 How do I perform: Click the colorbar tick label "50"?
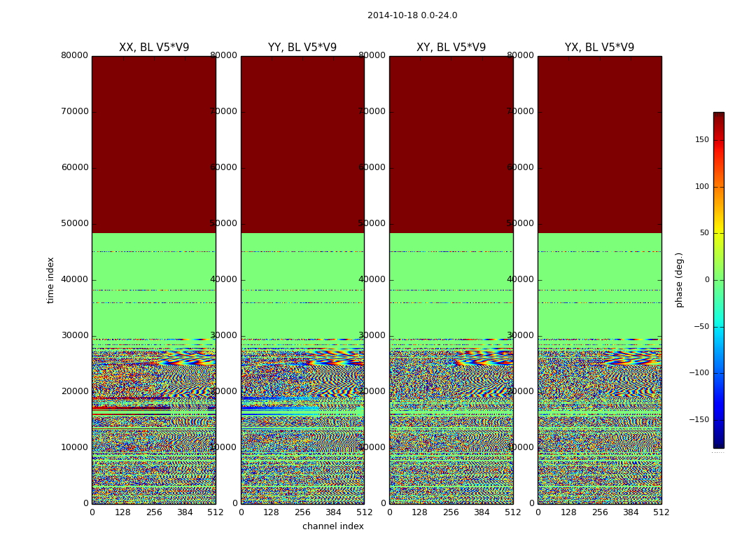(x=704, y=233)
